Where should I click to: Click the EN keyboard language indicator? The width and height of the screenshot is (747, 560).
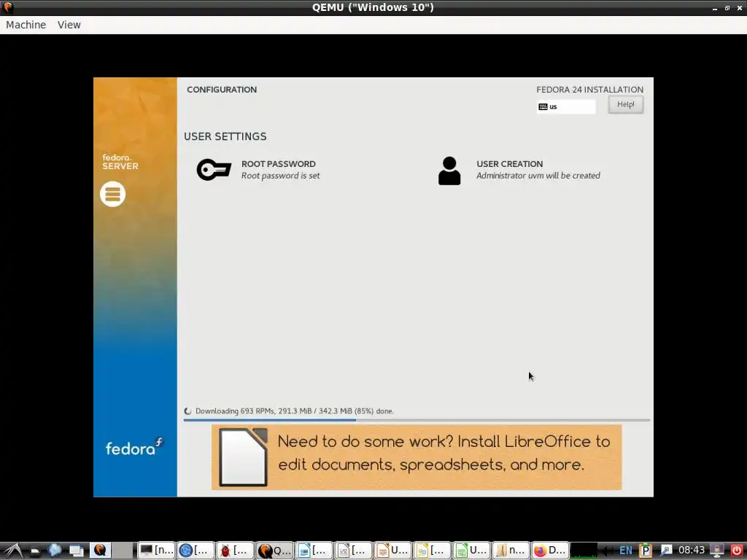pyautogui.click(x=625, y=551)
